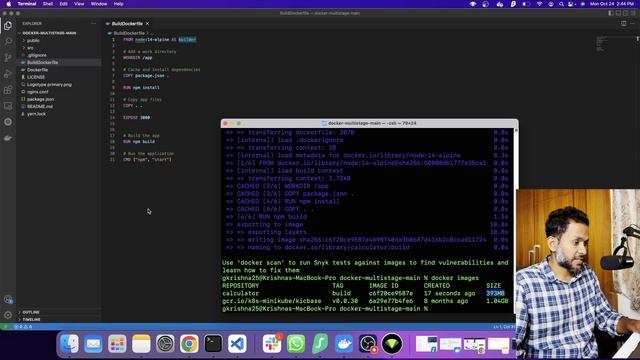Open Spotlight search in menu bar
This screenshot has height=360, width=640.
pyautogui.click(x=561, y=4)
